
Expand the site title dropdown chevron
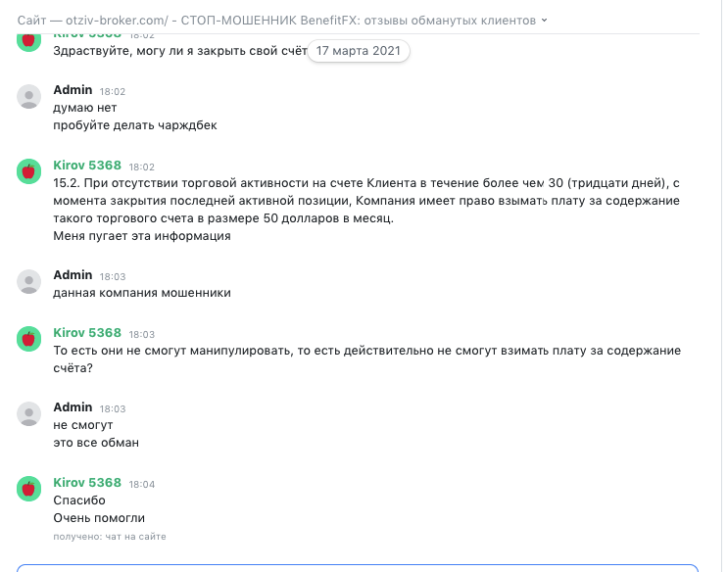tap(544, 21)
